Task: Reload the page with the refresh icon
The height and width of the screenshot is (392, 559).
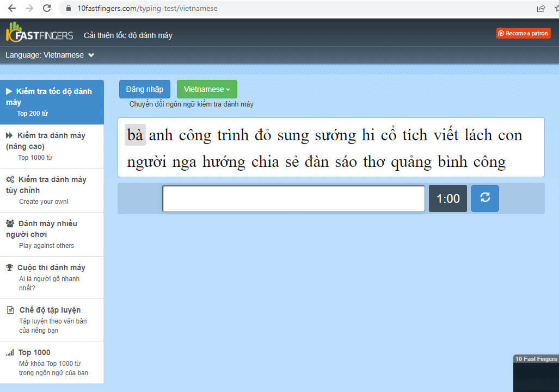Action: (x=47, y=8)
